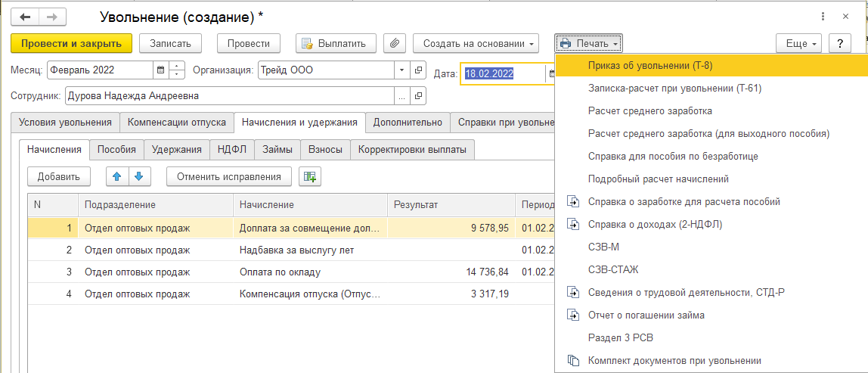The width and height of the screenshot is (868, 373).
Task: Open the organization card for Трейд ООО
Action: [x=418, y=70]
